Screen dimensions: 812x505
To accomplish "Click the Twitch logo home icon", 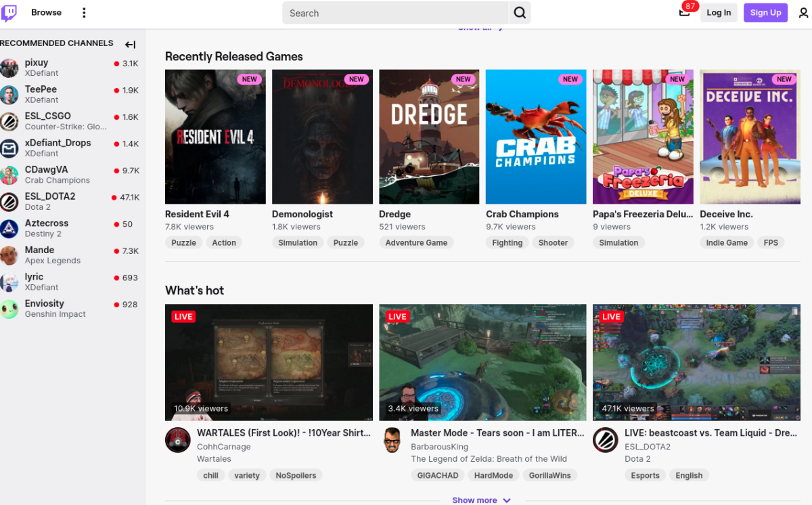I will [x=10, y=12].
